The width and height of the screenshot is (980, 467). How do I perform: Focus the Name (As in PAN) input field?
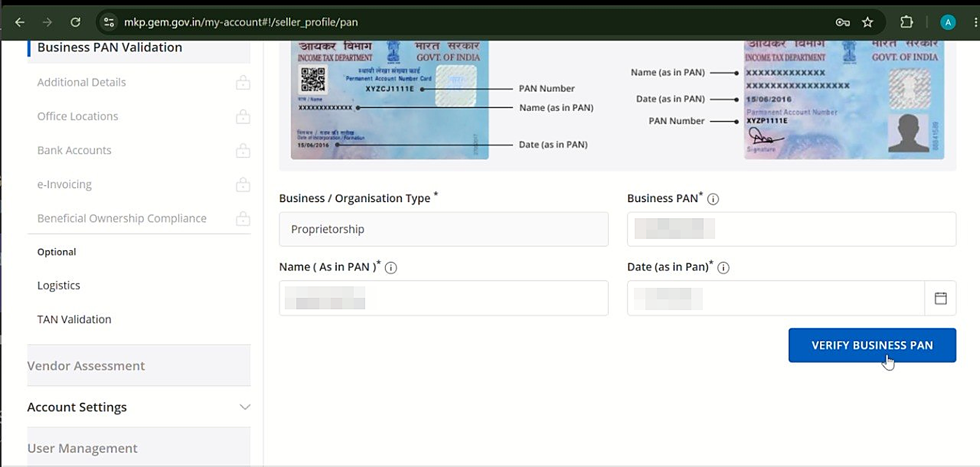coord(443,298)
